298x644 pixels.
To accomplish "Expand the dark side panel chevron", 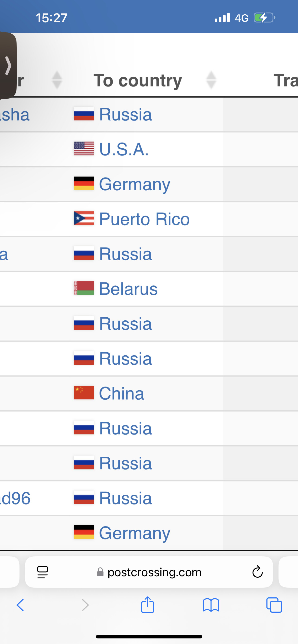I will point(8,66).
